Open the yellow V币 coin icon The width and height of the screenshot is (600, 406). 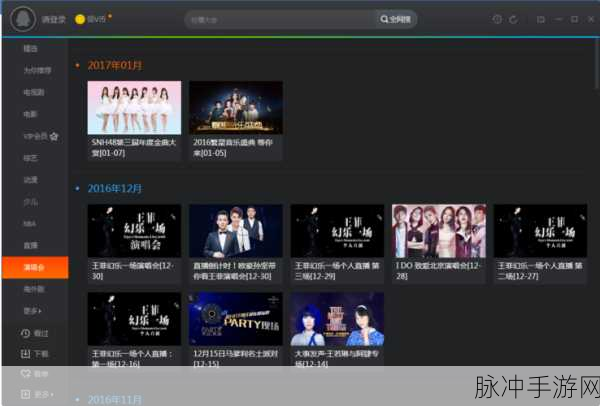80,19
